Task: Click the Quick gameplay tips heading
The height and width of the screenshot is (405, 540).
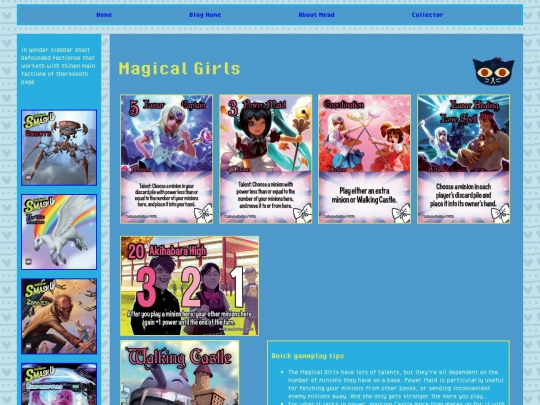Action: tap(308, 356)
